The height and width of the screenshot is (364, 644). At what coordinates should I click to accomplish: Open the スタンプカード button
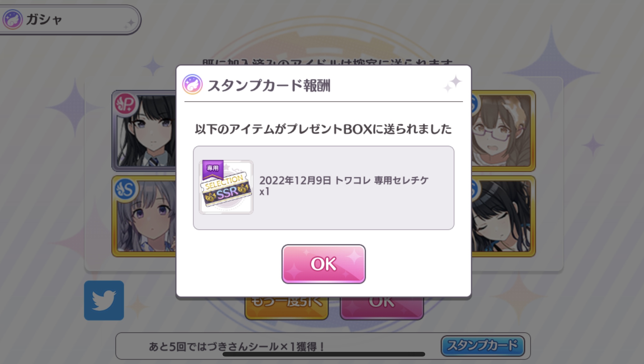tap(483, 346)
